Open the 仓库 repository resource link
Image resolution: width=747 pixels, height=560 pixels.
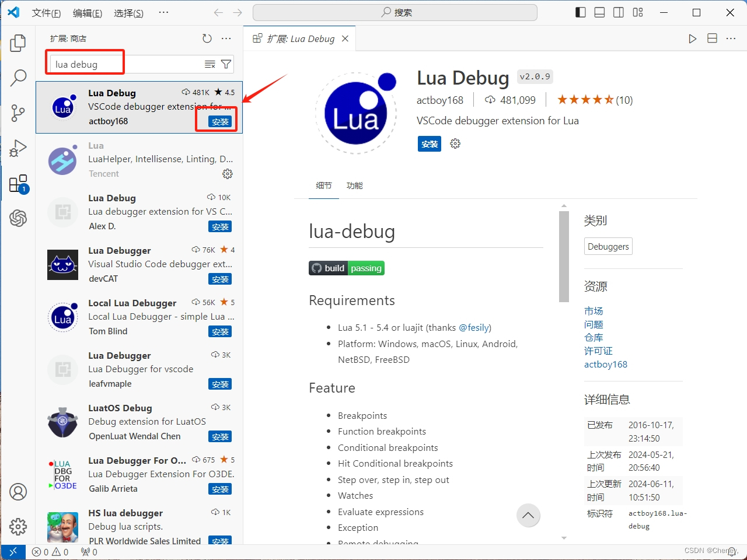coord(594,338)
